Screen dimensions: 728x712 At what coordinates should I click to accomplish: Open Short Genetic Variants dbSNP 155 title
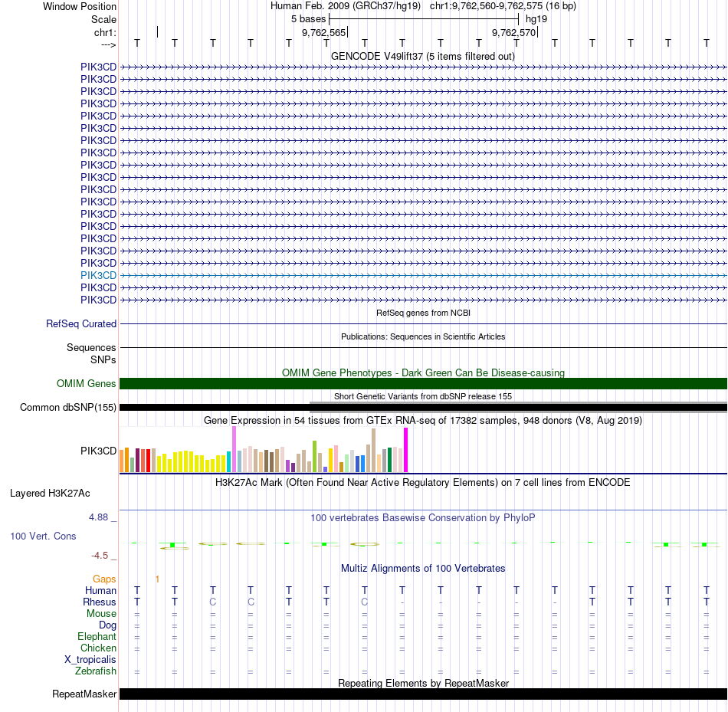pyautogui.click(x=422, y=396)
